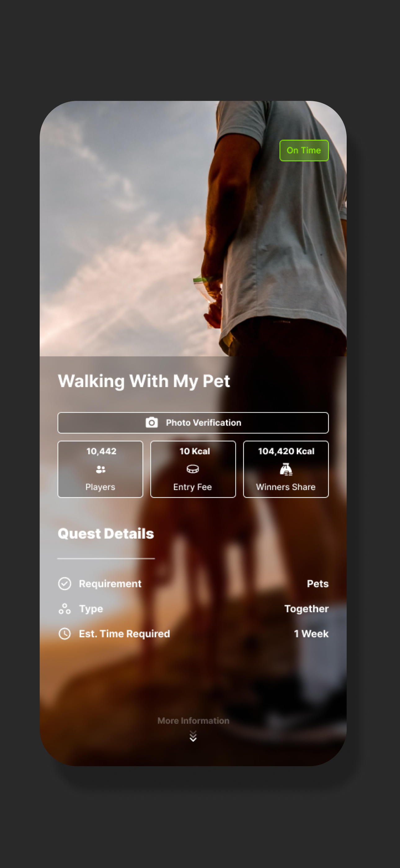Click the 1 Week time value

[x=311, y=634]
